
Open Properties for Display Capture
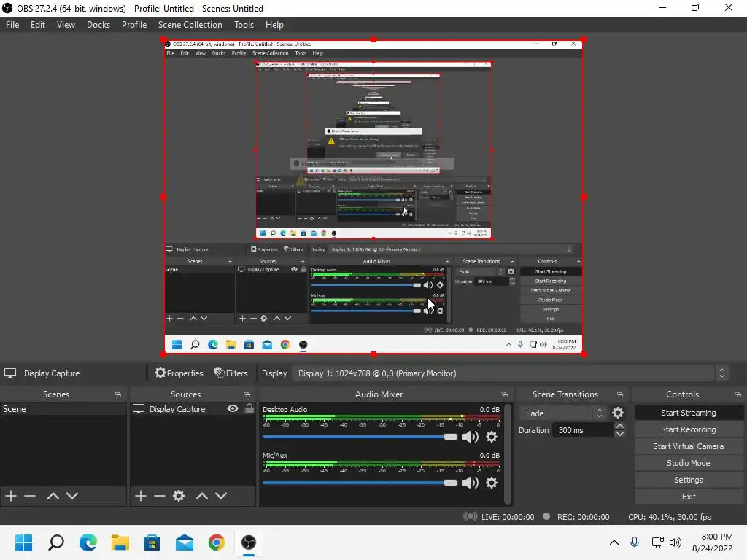tap(179, 373)
